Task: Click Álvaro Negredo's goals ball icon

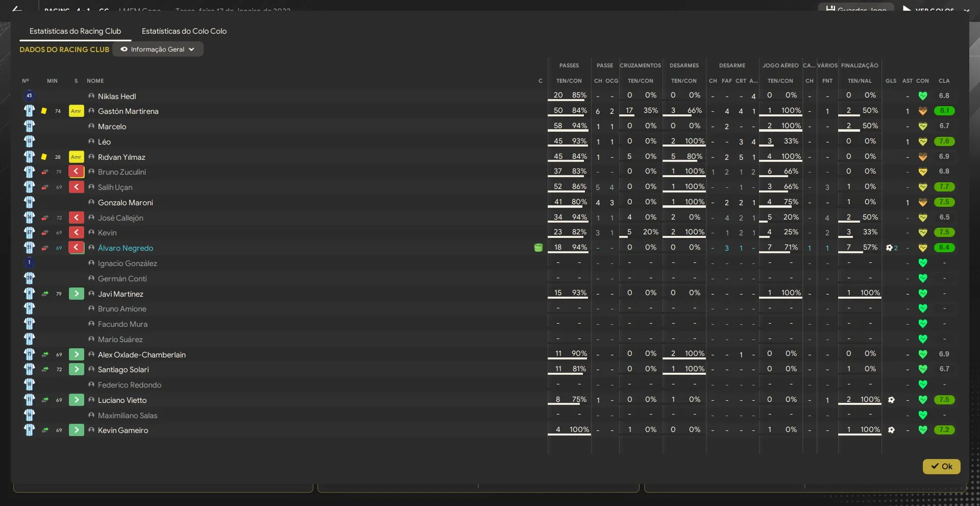Action: (889, 248)
